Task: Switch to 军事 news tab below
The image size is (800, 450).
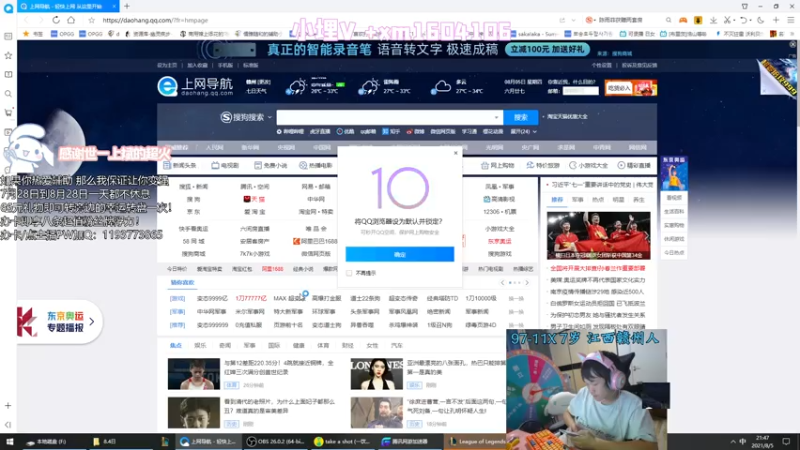Action: (249, 345)
